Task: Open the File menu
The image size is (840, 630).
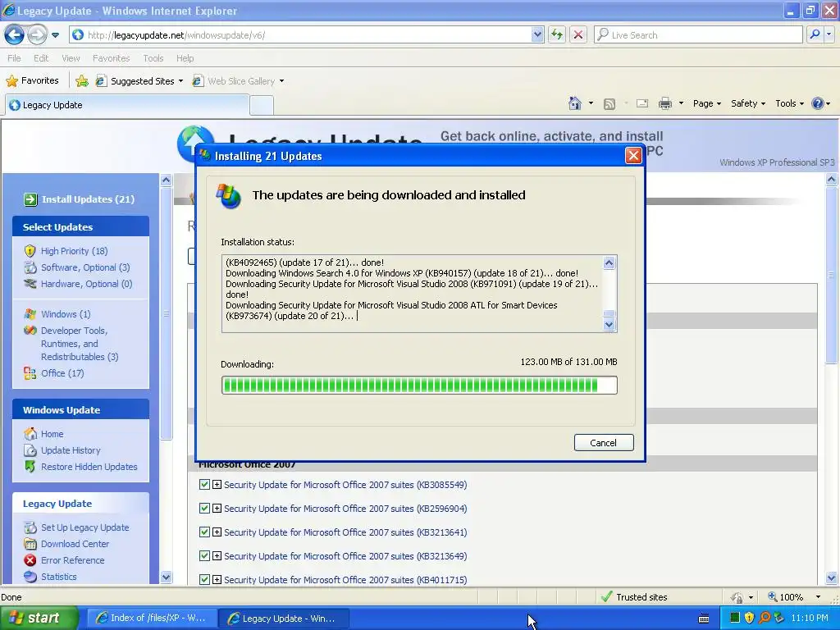Action: (x=14, y=58)
